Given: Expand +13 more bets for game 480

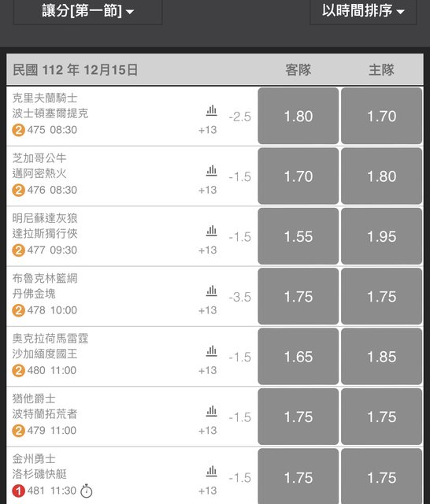Looking at the screenshot, I should 208,370.
